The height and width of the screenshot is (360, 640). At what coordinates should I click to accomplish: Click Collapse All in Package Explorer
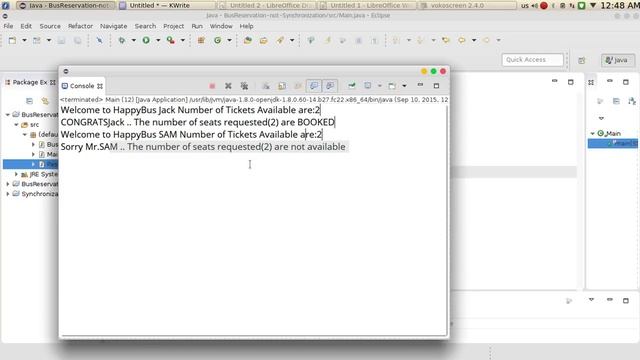click(29, 101)
